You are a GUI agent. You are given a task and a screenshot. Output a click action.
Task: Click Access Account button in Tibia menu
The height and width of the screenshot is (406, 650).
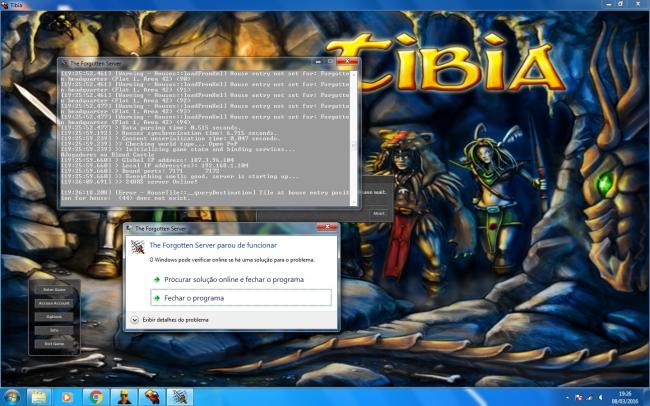click(54, 303)
